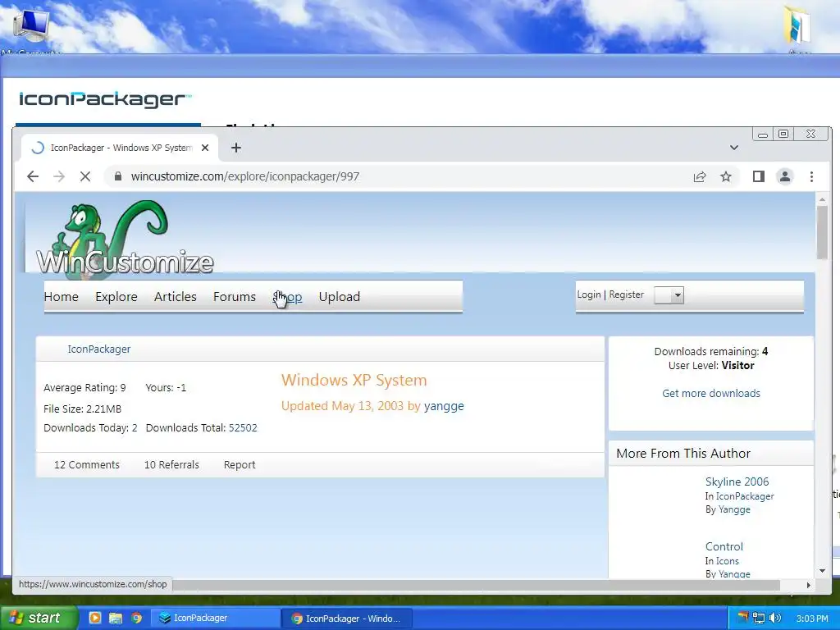The image size is (840, 630).
Task: Click the Login link
Action: coord(589,294)
